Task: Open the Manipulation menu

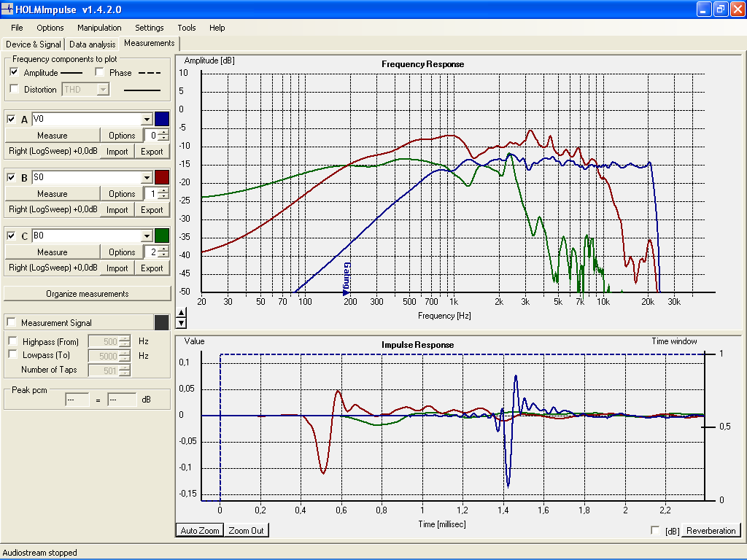Action: coord(99,28)
